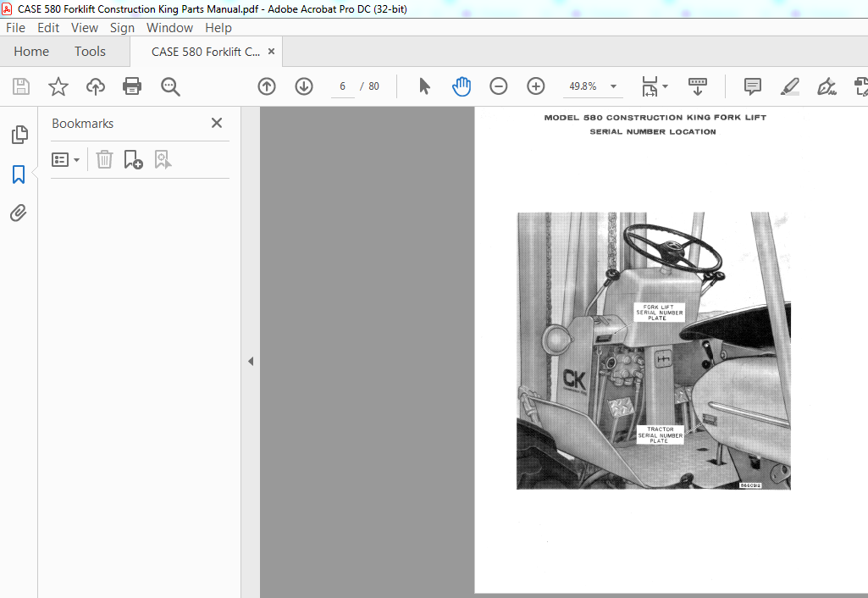The width and height of the screenshot is (868, 598).
Task: Toggle the Bookmarks panel ribbon icon
Action: tap(19, 174)
